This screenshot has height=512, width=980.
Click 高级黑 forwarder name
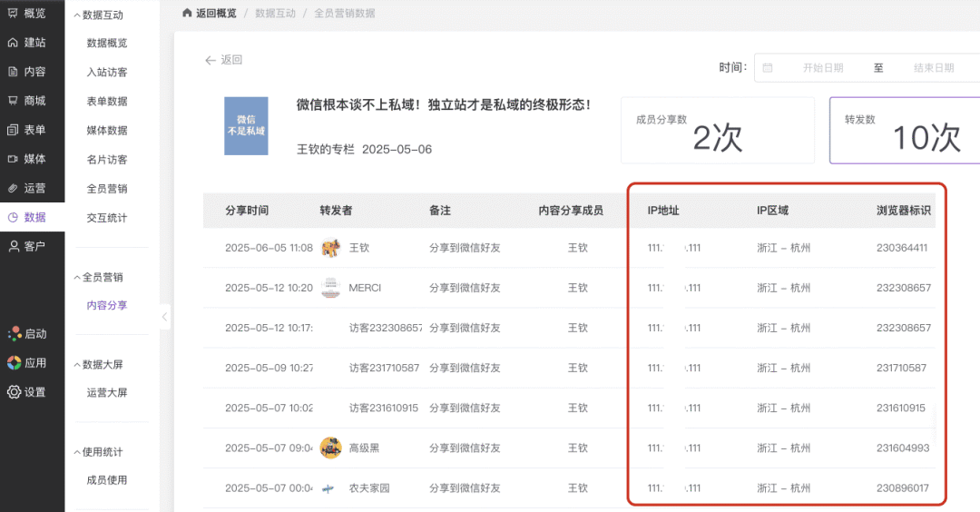[x=364, y=448]
